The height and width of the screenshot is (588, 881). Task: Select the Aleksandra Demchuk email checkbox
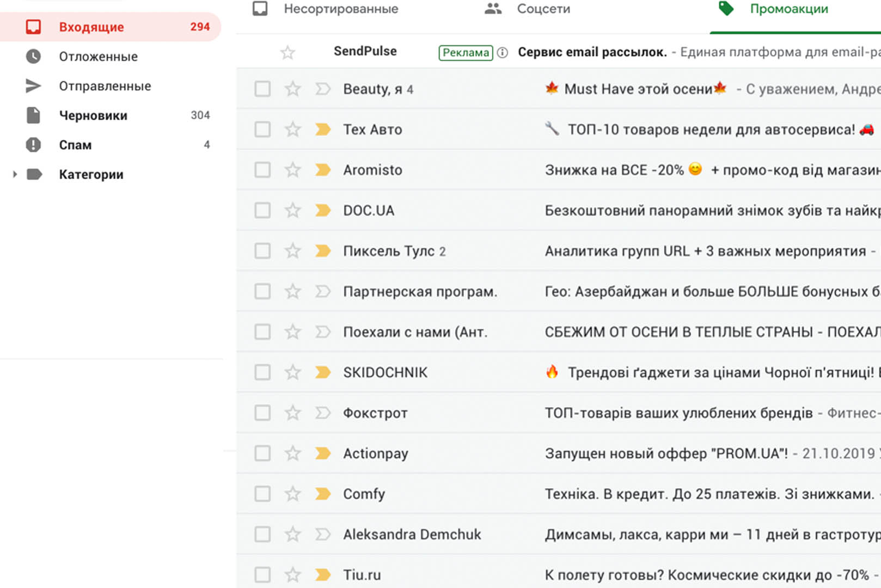[x=262, y=534]
